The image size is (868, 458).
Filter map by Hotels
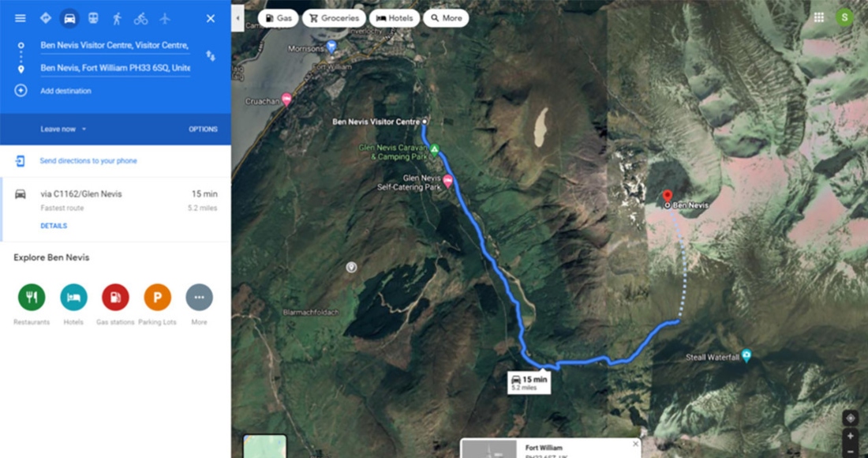394,18
